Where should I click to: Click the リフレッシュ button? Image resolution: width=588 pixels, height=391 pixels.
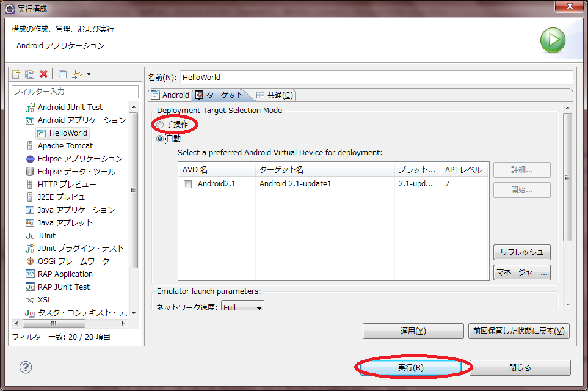(x=521, y=252)
